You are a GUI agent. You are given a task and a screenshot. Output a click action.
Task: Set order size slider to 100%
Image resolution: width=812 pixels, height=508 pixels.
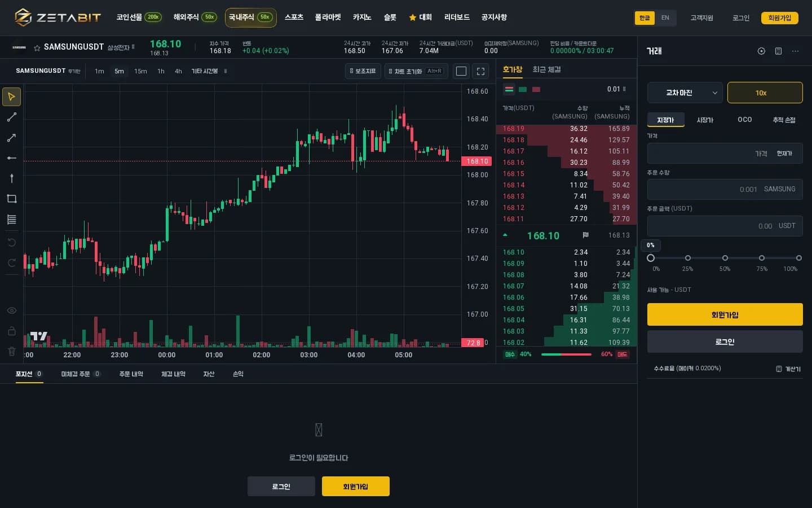(799, 258)
